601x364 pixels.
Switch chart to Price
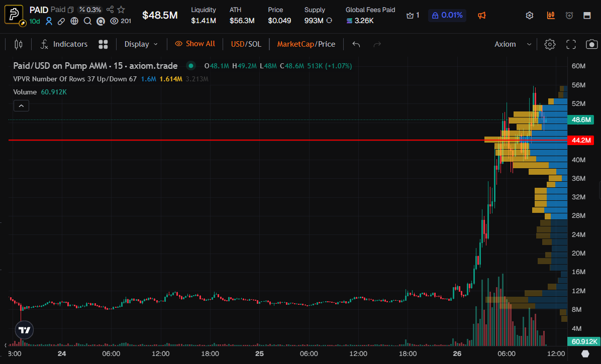coord(327,44)
